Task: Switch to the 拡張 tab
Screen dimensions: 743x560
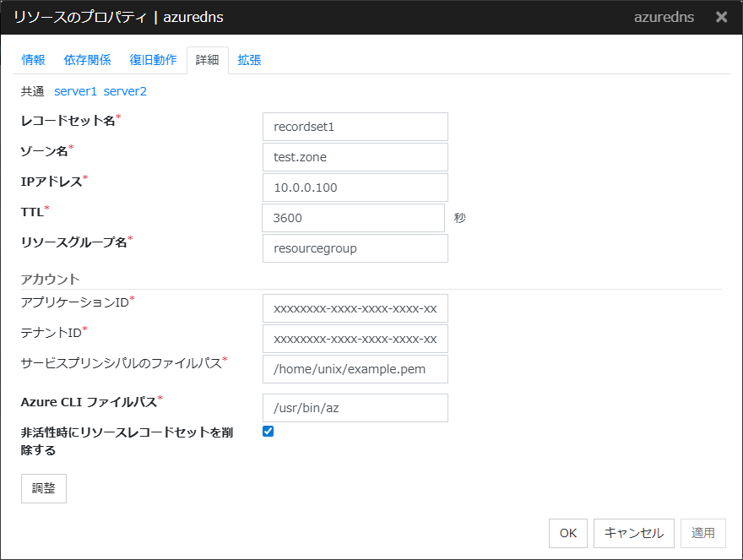Action: (249, 60)
